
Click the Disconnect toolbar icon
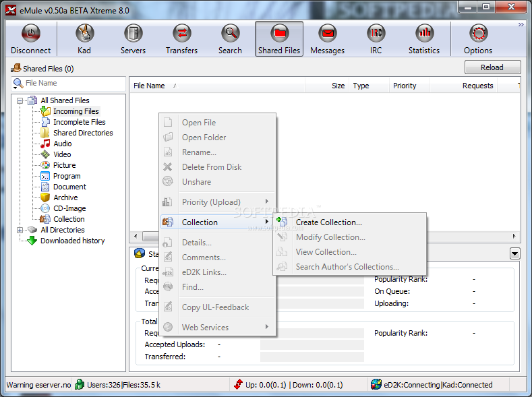31,33
